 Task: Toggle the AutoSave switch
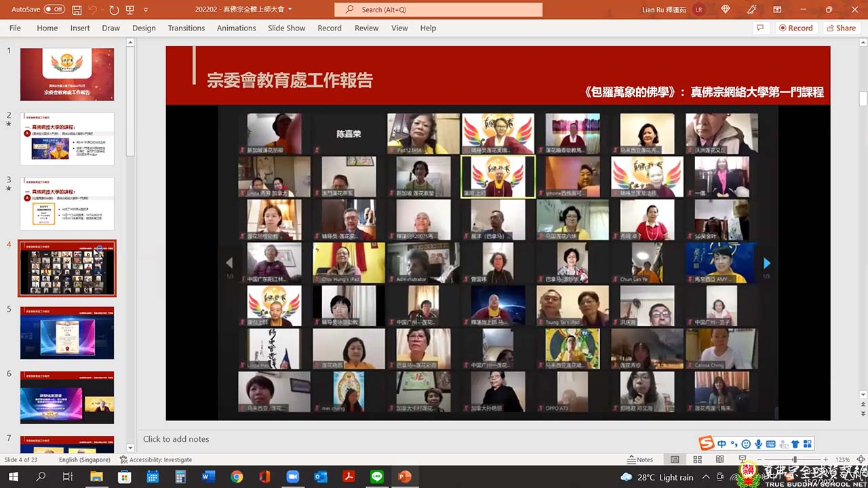[54, 9]
